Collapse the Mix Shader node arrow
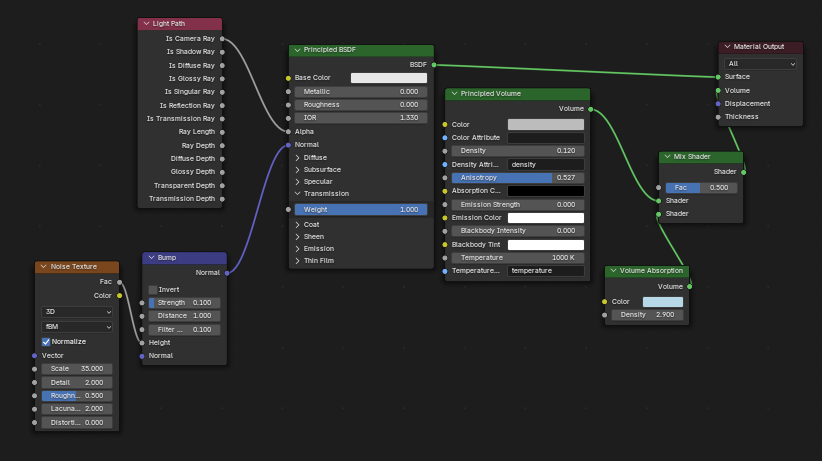 tap(667, 157)
